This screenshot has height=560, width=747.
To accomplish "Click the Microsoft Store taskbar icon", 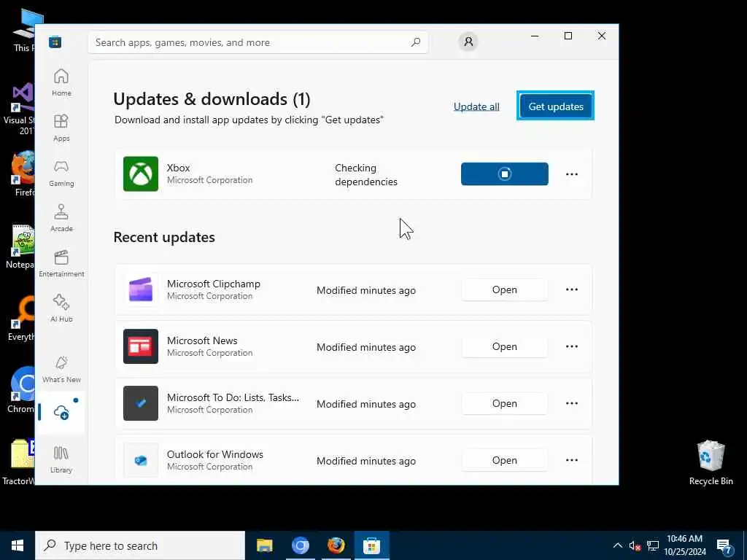I will point(371,545).
